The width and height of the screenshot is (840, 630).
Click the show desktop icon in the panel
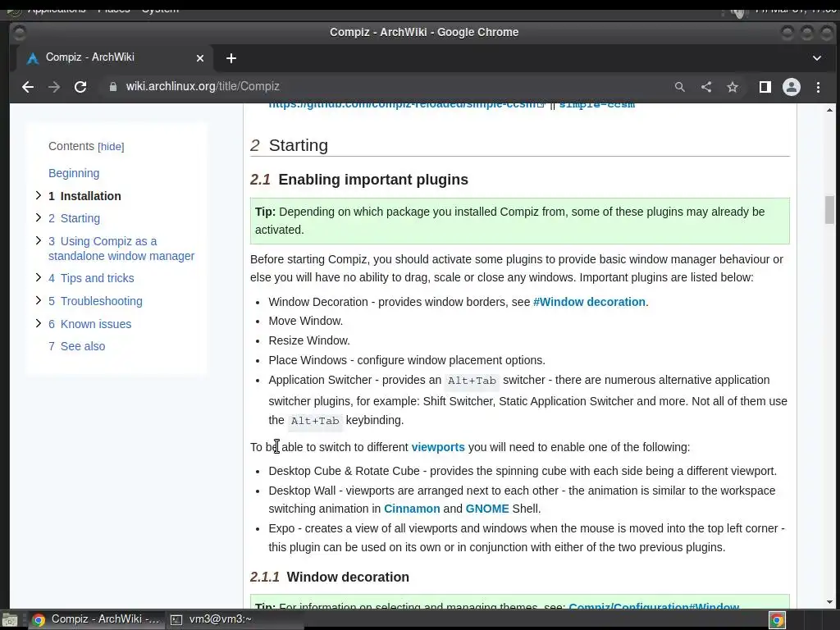[x=10, y=620]
